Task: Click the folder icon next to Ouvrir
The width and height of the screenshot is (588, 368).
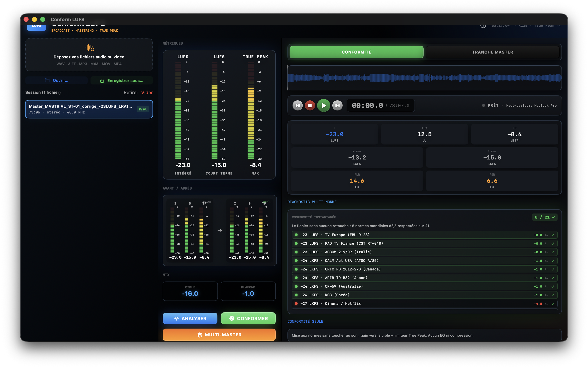Action: tap(47, 80)
